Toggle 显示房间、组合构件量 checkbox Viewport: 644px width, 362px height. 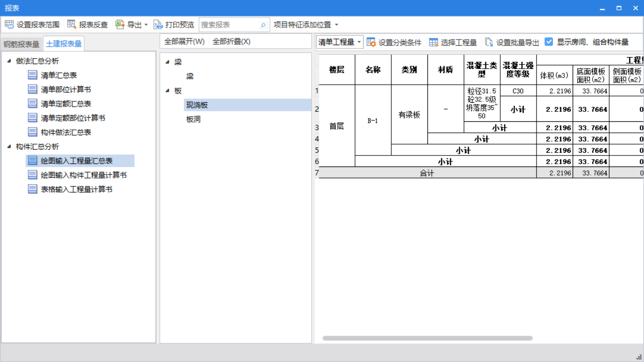pos(549,42)
